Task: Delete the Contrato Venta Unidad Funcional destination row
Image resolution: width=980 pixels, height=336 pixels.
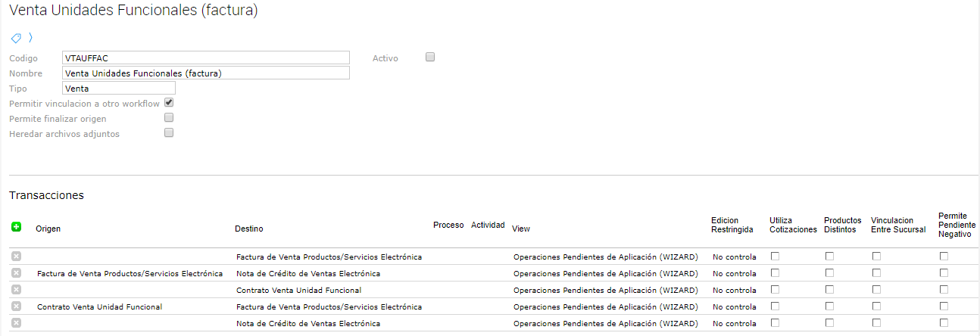Action: (17, 290)
